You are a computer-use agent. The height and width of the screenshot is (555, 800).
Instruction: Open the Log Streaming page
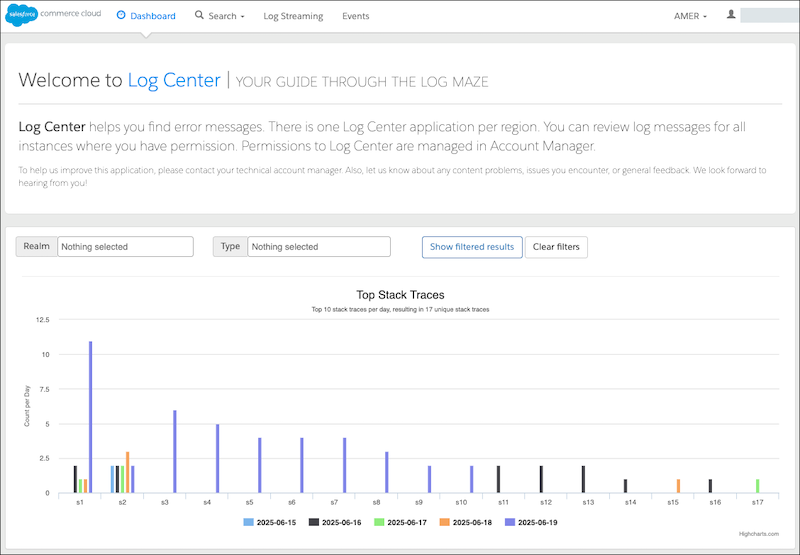[x=293, y=16]
